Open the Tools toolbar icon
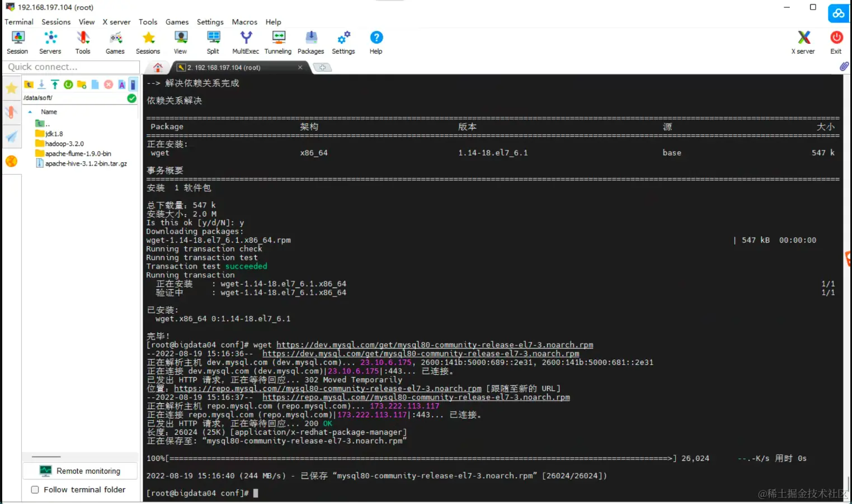 pyautogui.click(x=83, y=43)
